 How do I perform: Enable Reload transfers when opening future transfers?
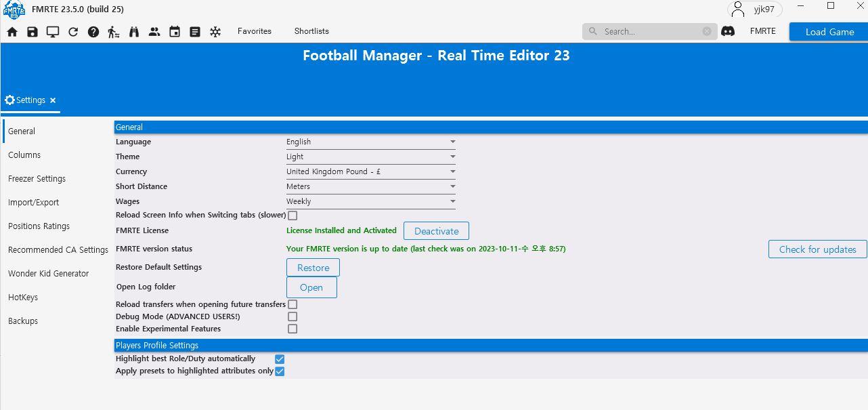[292, 304]
